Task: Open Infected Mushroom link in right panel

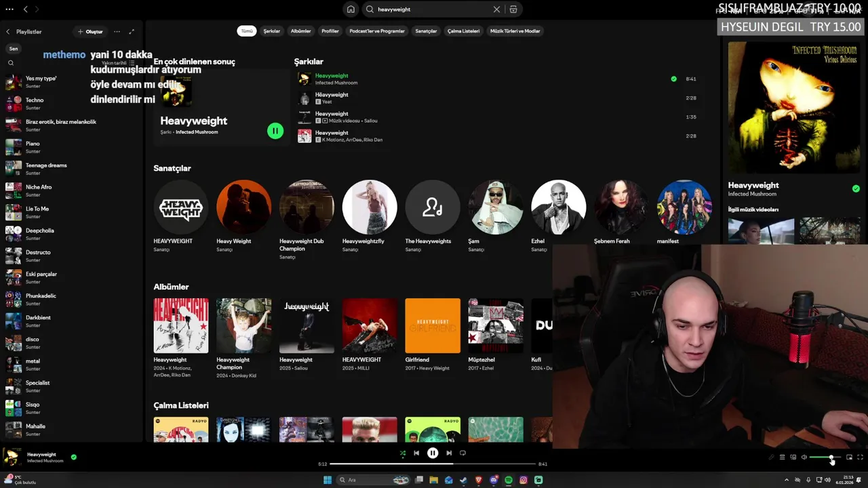Action: (752, 195)
